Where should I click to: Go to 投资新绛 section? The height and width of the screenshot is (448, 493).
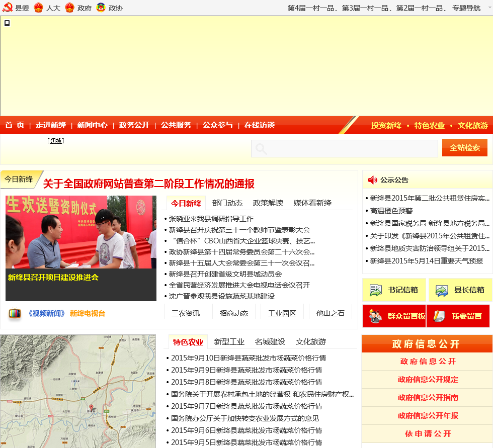[x=386, y=125]
